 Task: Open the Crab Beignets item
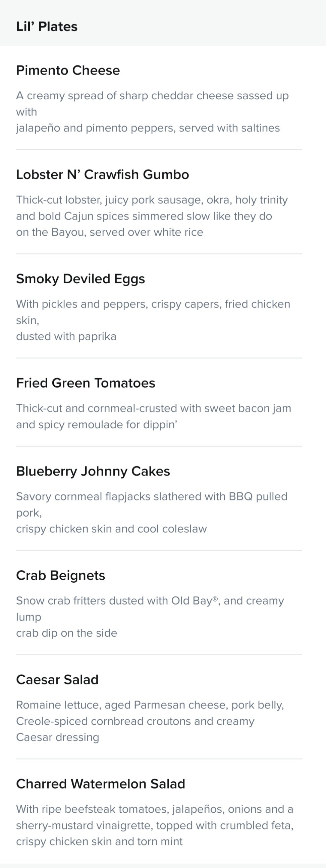tap(61, 575)
